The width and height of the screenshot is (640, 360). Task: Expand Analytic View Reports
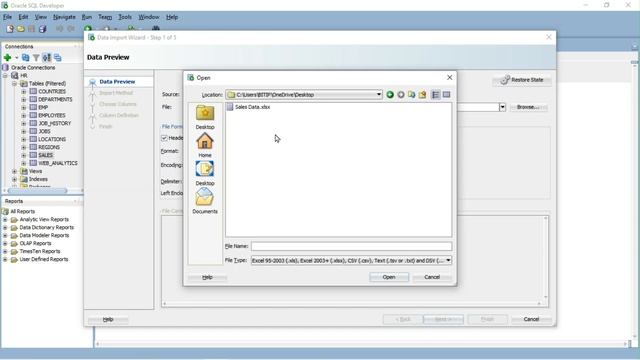point(5,220)
